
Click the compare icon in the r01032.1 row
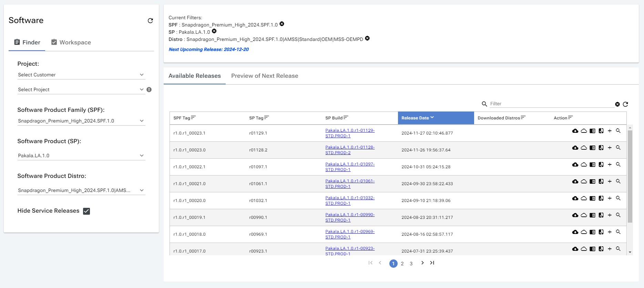coord(601,198)
